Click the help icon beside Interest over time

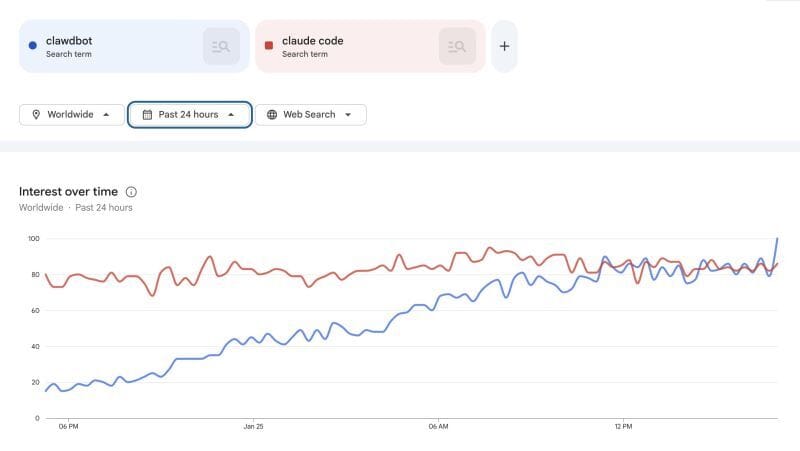(131, 191)
